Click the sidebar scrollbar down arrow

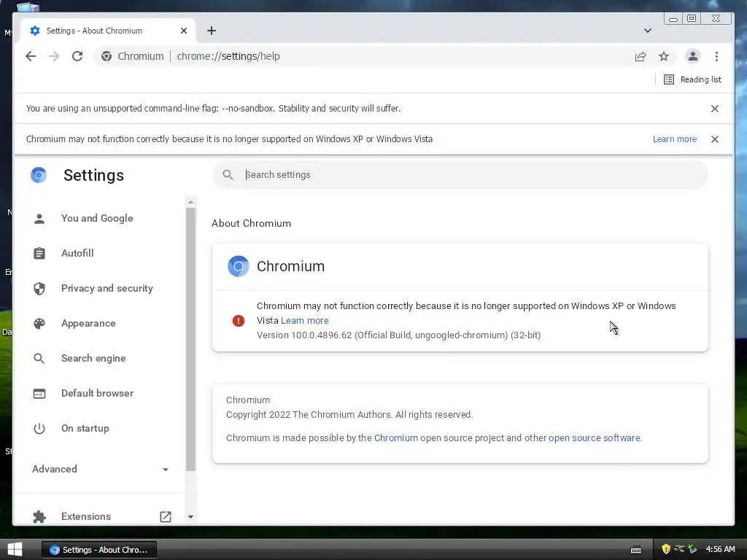click(x=190, y=517)
